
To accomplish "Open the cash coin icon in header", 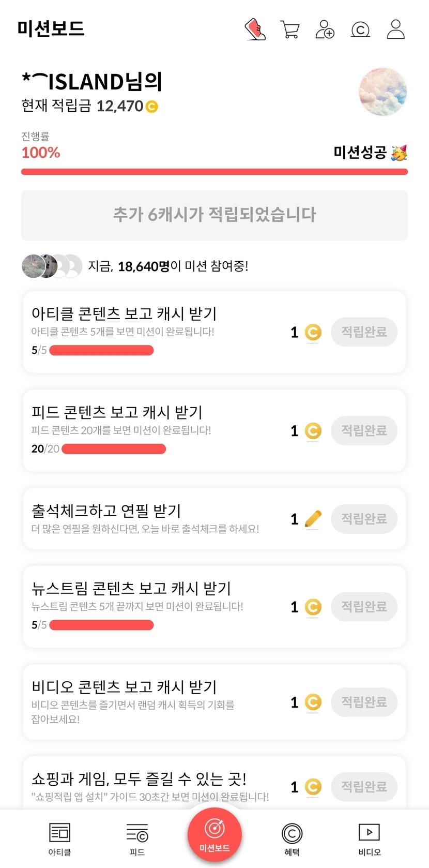I will [360, 29].
